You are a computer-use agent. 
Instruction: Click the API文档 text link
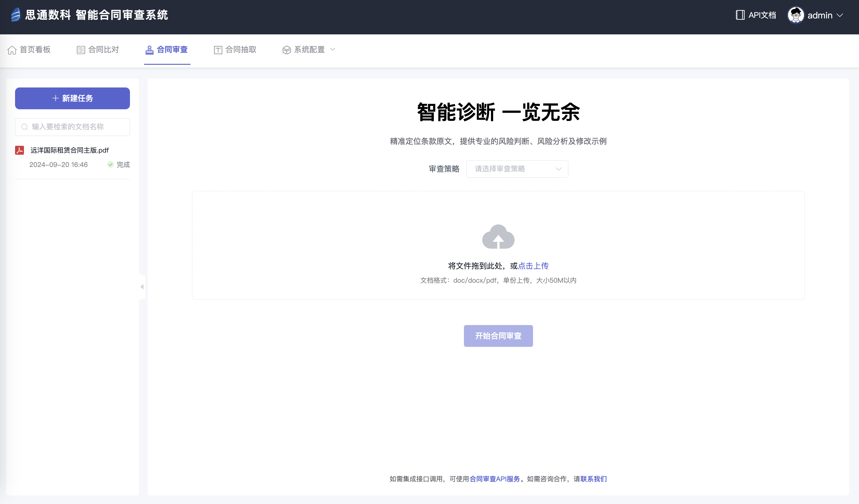[x=762, y=15]
